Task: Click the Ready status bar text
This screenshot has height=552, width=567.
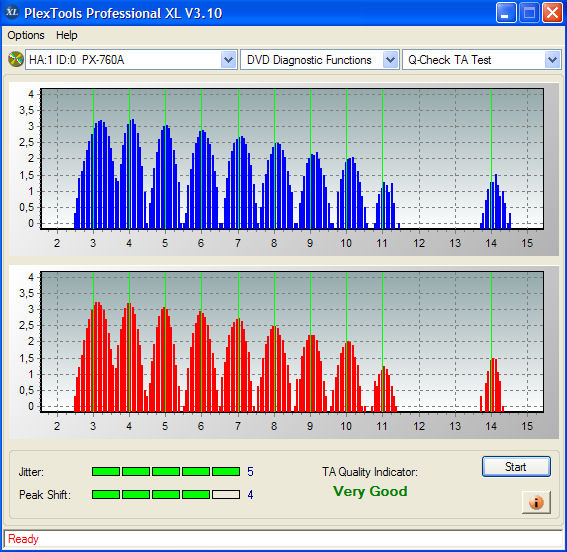Action: pos(23,539)
